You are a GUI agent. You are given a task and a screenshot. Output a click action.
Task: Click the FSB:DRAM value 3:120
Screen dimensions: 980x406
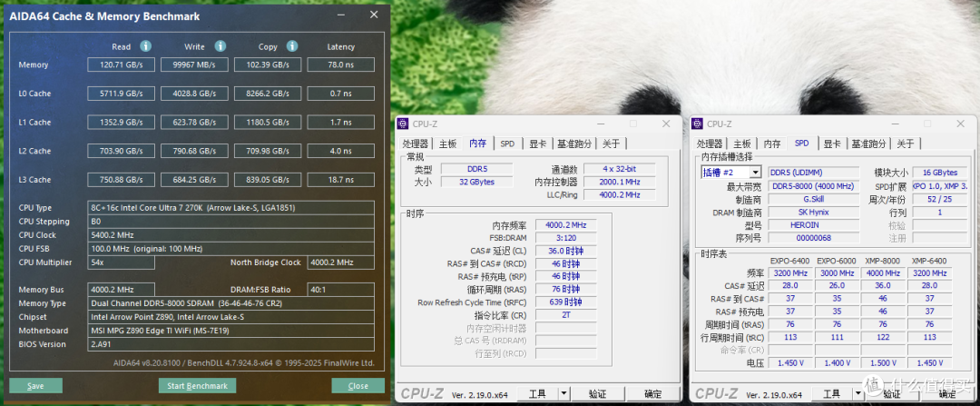566,238
